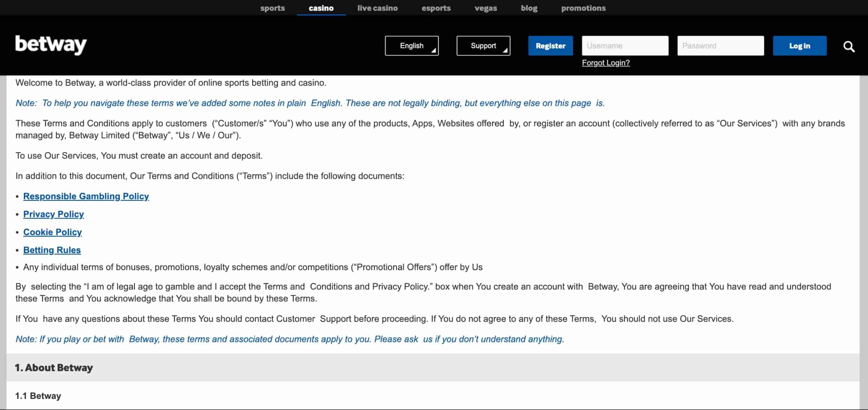Switch to live casino tab

tap(377, 8)
